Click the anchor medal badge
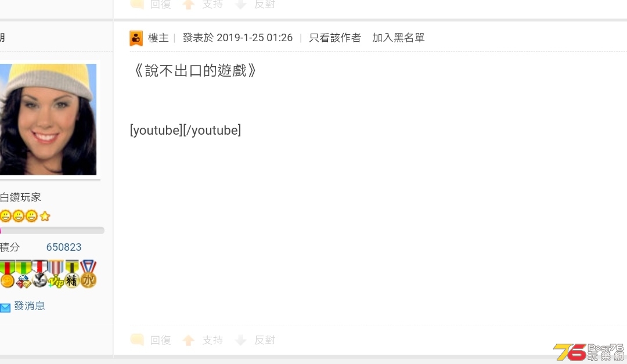 click(39, 275)
